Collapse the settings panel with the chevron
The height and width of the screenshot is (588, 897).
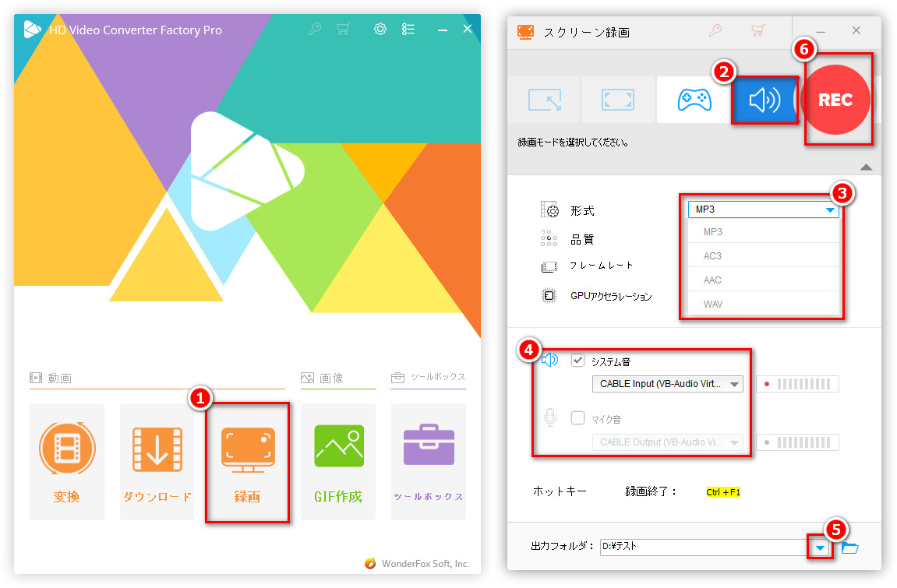865,167
